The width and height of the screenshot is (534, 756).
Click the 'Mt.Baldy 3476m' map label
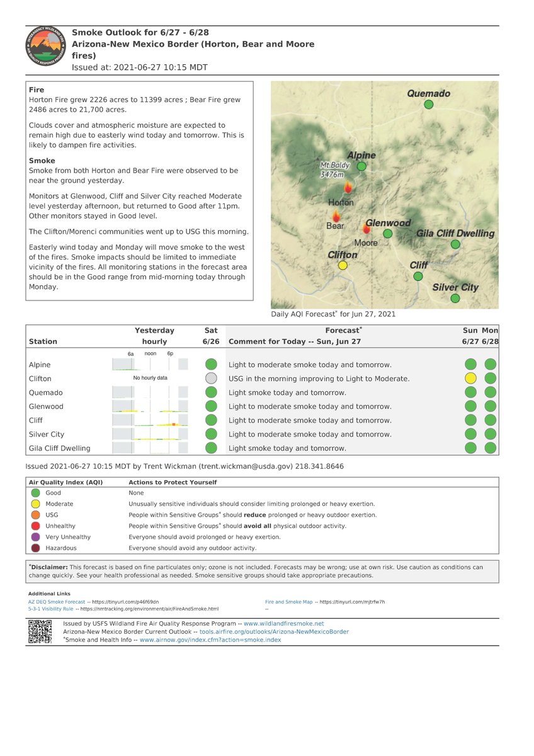333,169
